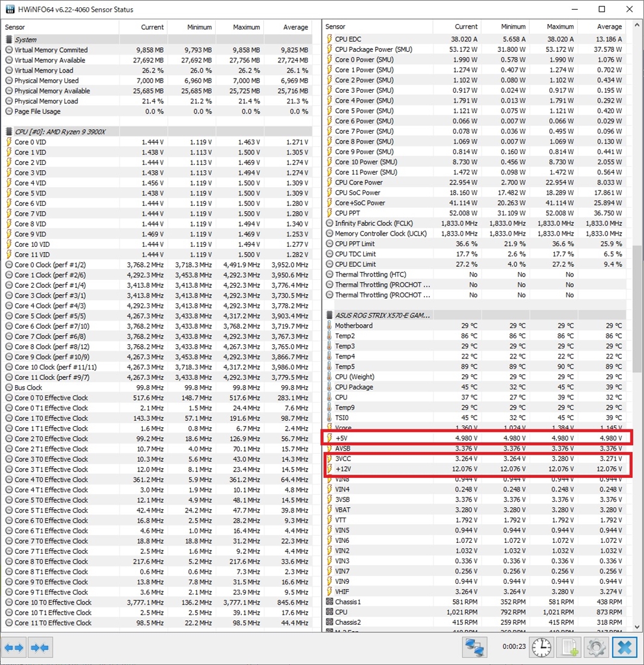Select the System group header row

pyautogui.click(x=158, y=40)
